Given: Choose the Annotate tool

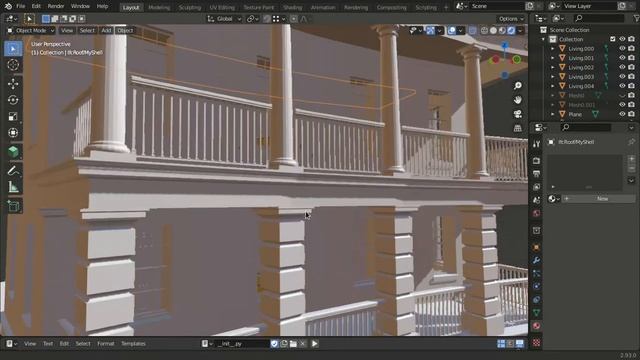Looking at the screenshot, I should 13,170.
